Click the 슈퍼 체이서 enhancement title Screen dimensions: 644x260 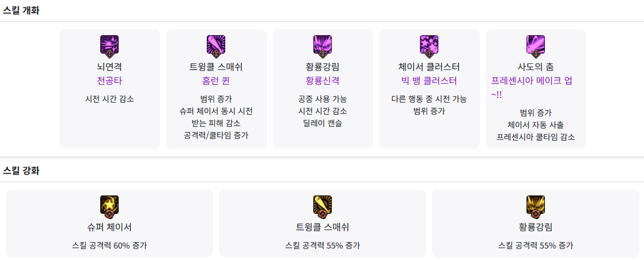click(109, 227)
